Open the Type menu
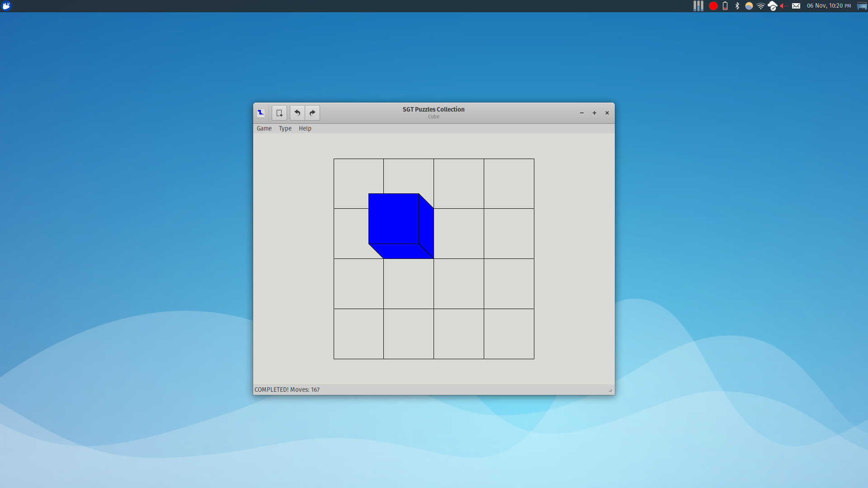868x488 pixels. tap(285, 128)
